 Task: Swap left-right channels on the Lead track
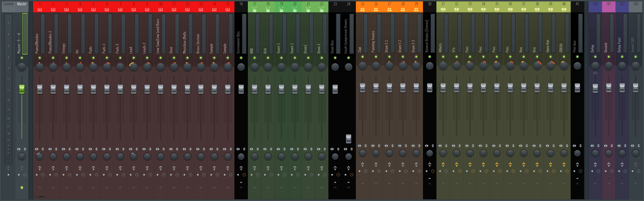pos(131,149)
